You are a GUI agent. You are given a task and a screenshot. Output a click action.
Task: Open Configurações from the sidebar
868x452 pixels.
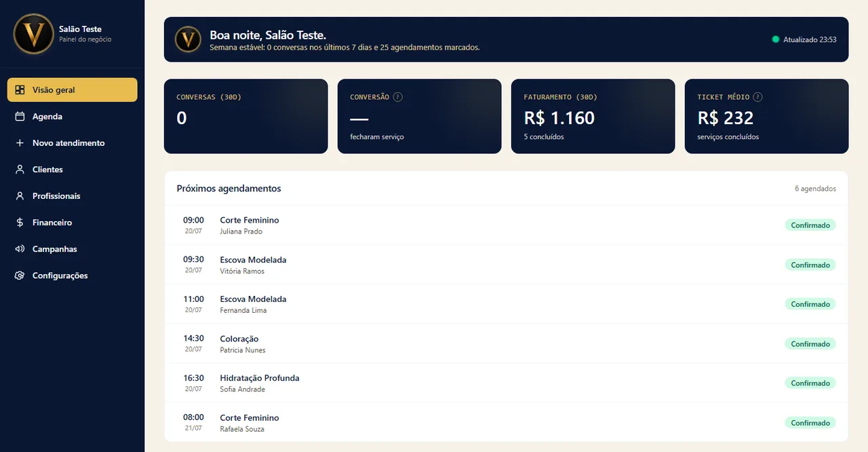(x=73, y=276)
